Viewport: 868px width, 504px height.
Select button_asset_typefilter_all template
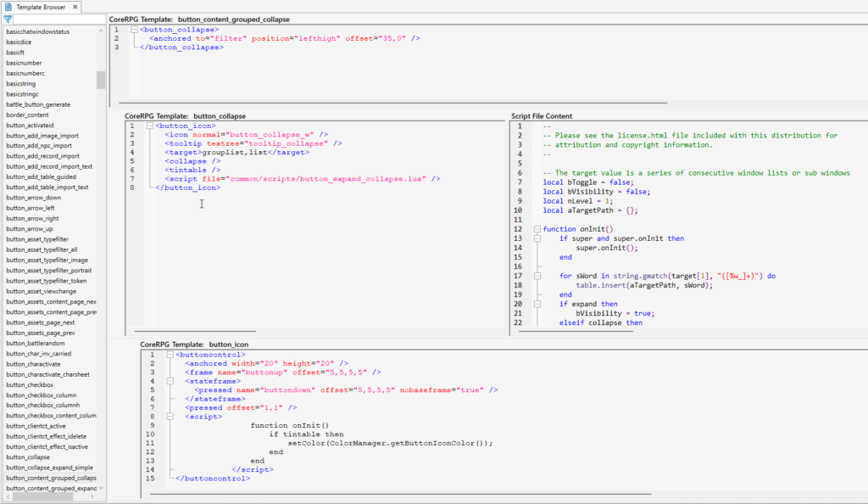click(42, 249)
